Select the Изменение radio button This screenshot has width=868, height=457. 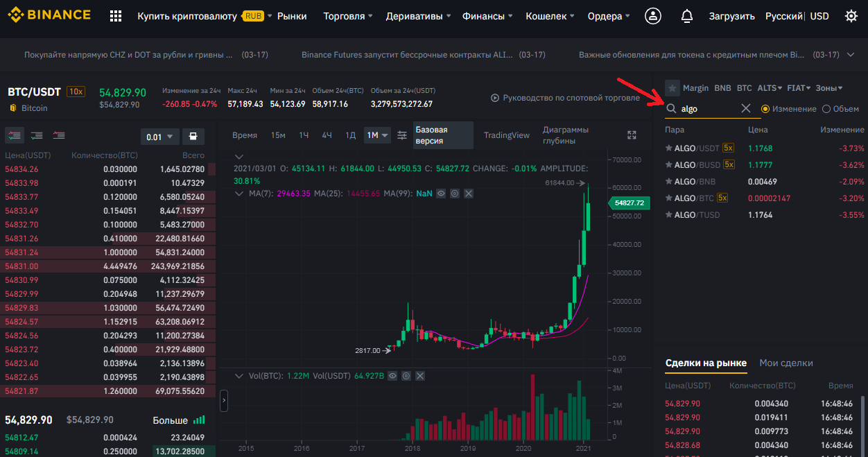[765, 109]
